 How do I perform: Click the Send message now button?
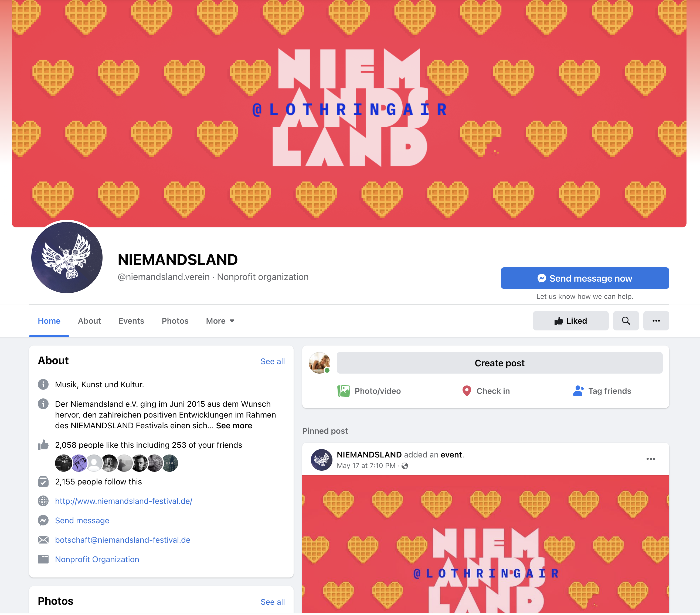[x=585, y=278]
